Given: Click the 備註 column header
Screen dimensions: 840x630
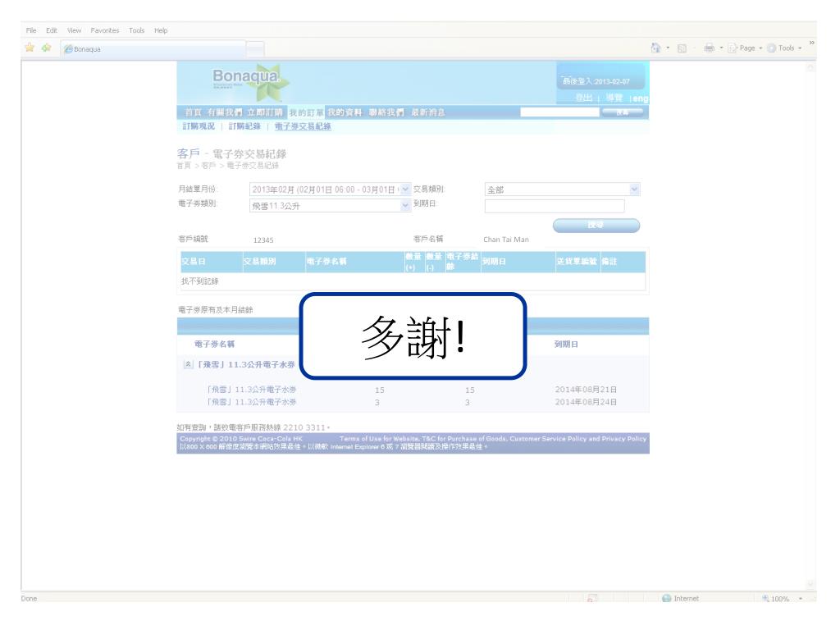Looking at the screenshot, I should (609, 262).
